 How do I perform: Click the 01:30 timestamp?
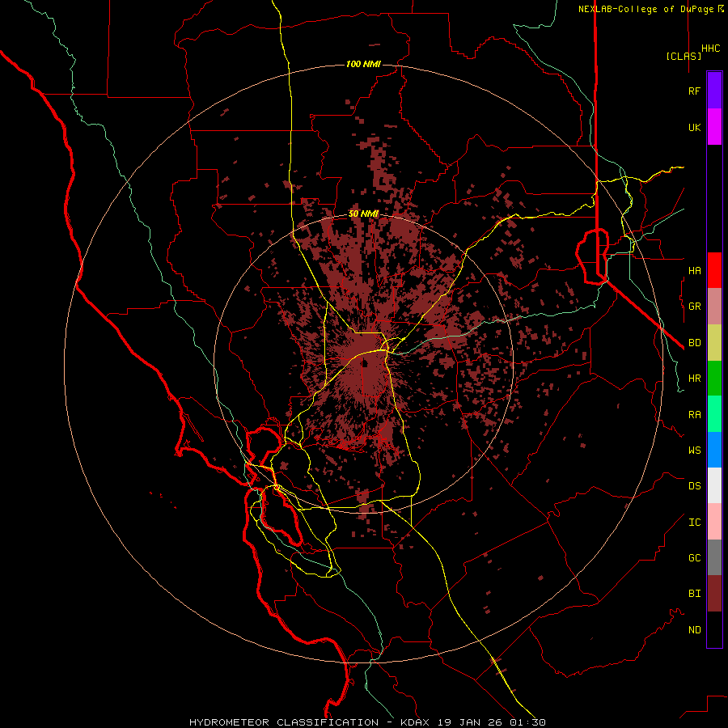click(x=527, y=722)
